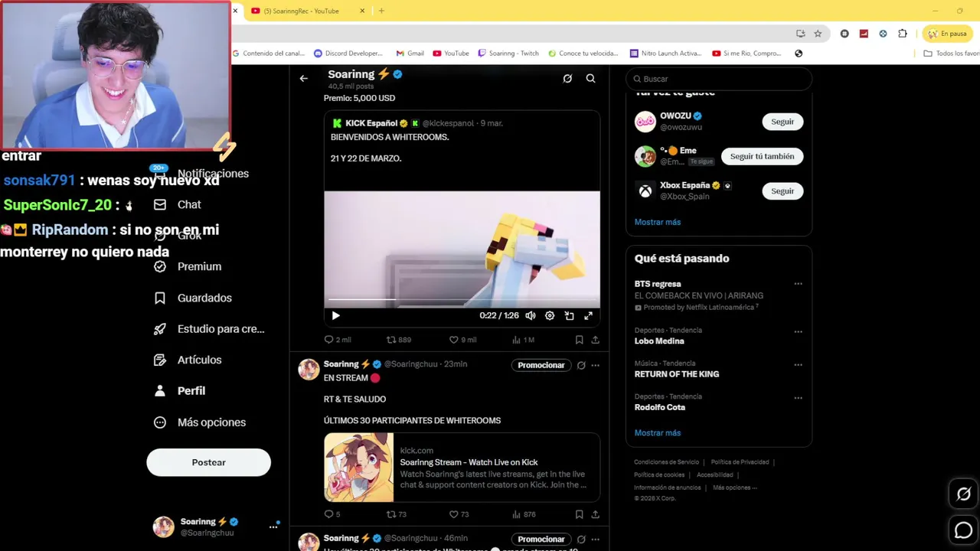Bookmark the EN STREAM post
The image size is (980, 551).
click(579, 514)
